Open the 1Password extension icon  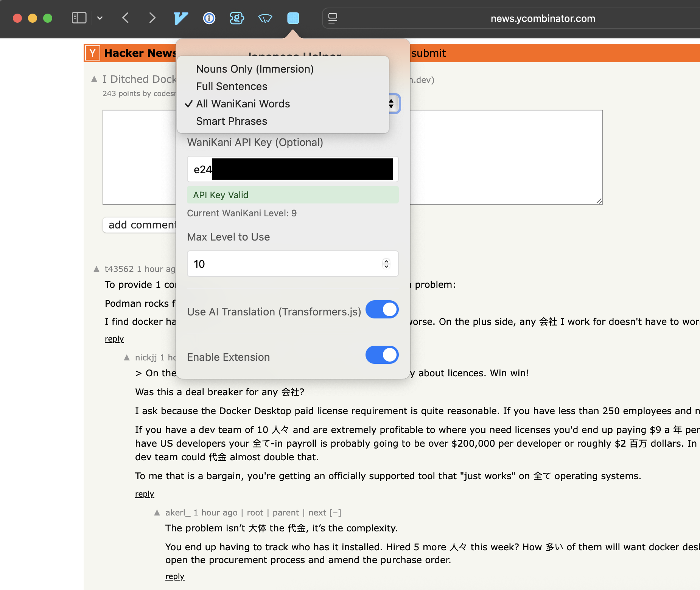(209, 18)
